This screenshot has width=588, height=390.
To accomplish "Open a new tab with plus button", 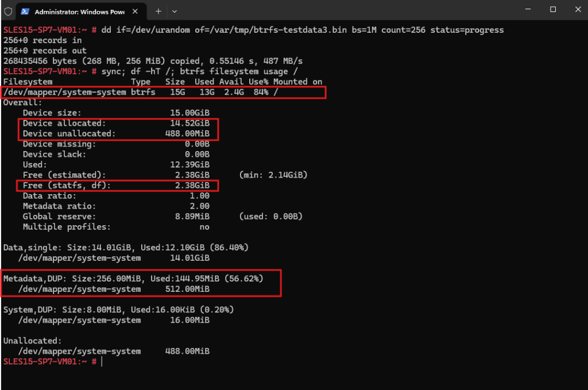I will point(158,11).
